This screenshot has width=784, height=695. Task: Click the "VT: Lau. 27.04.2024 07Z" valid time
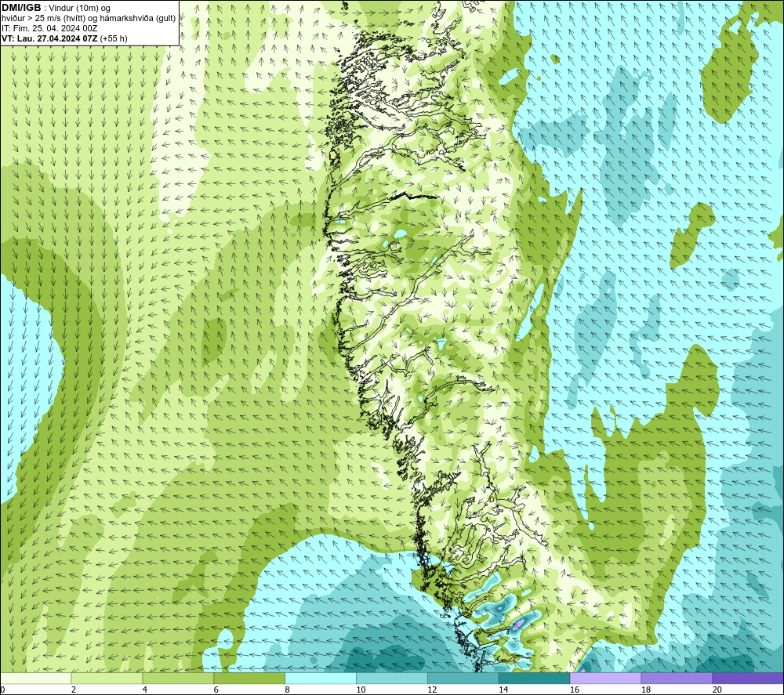[49, 38]
